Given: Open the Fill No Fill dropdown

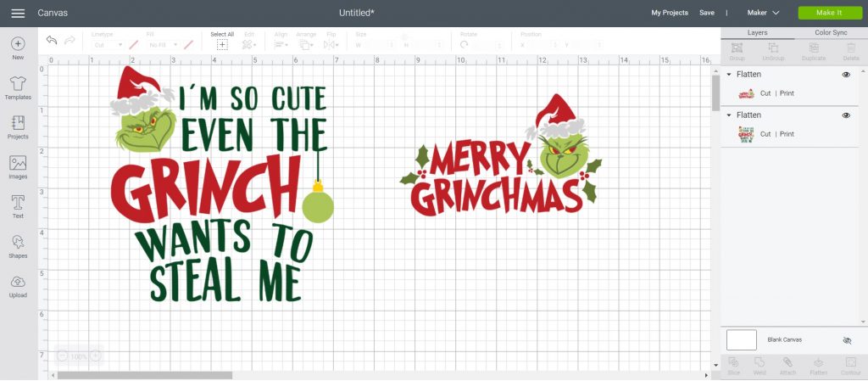Looking at the screenshot, I should (163, 45).
